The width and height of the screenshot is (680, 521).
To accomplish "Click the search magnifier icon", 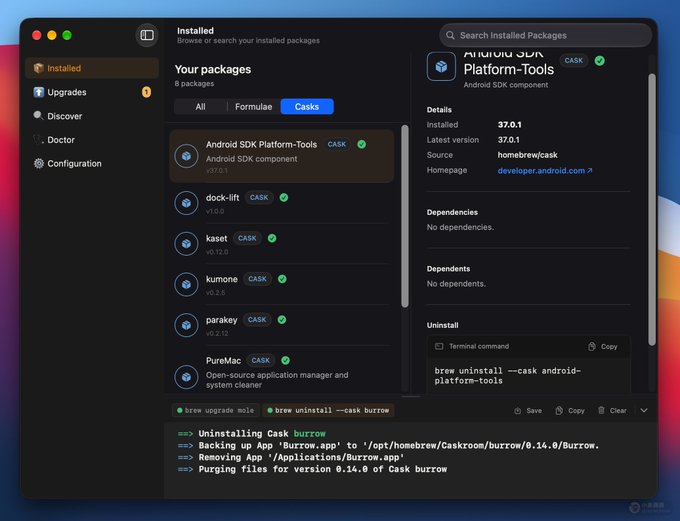I will click(450, 35).
